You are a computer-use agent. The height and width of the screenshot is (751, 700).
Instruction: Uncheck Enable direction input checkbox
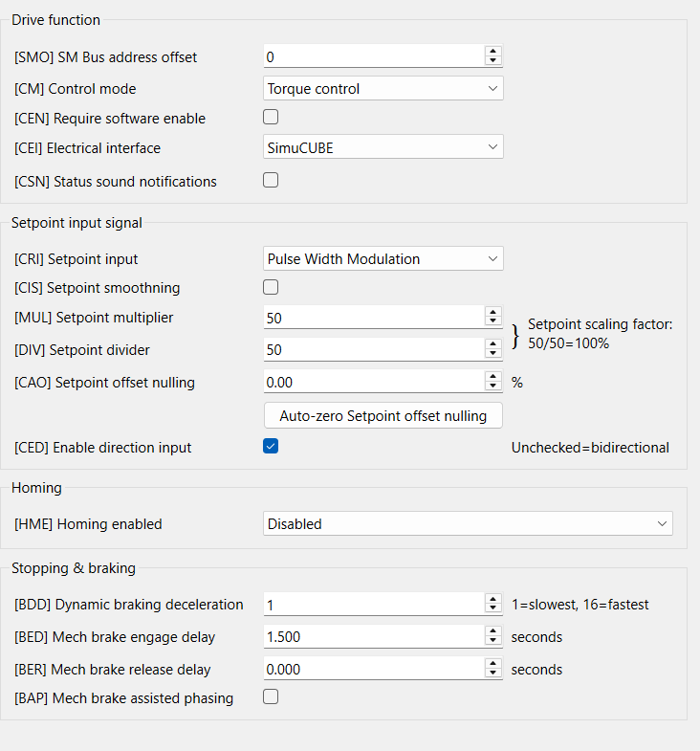point(271,446)
